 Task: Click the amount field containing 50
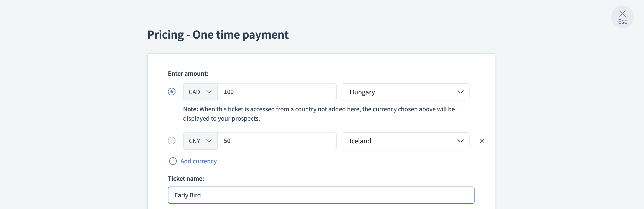click(x=277, y=141)
